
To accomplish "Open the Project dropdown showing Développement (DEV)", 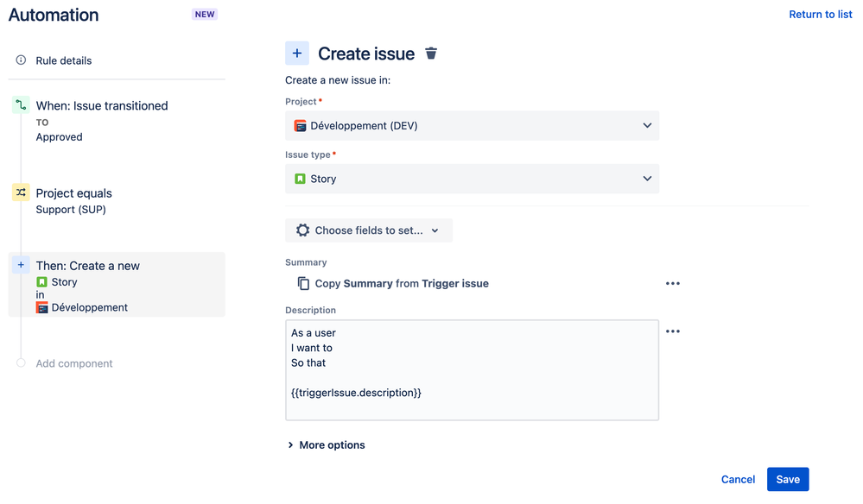I will click(472, 125).
